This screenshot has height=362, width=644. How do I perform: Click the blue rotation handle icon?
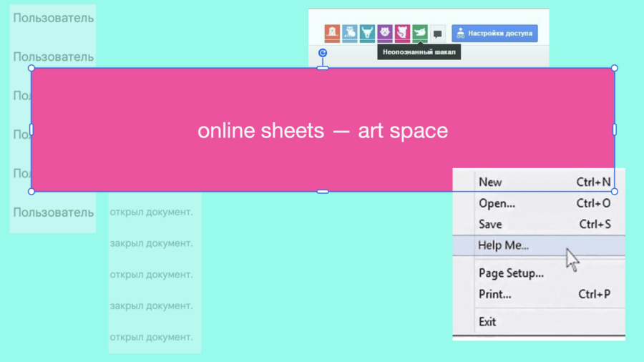[x=323, y=52]
